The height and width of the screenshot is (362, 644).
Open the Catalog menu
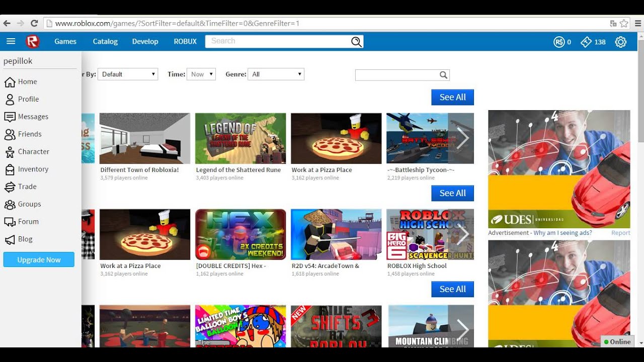105,42
